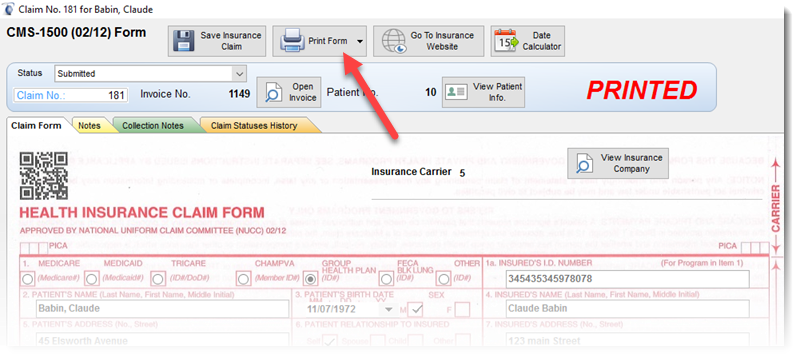Image resolution: width=799 pixels, height=361 pixels.
Task: Toggle the Spouse relationship checkbox
Action: (378, 341)
